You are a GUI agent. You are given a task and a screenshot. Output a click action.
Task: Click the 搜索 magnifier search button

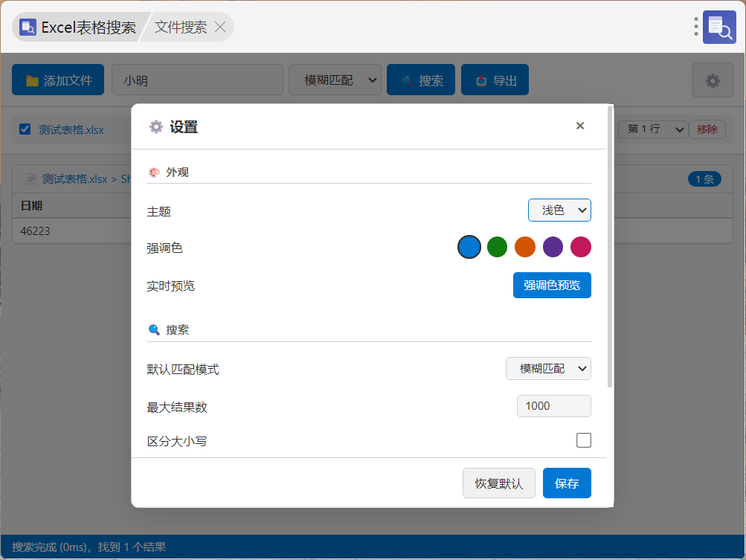click(x=421, y=80)
